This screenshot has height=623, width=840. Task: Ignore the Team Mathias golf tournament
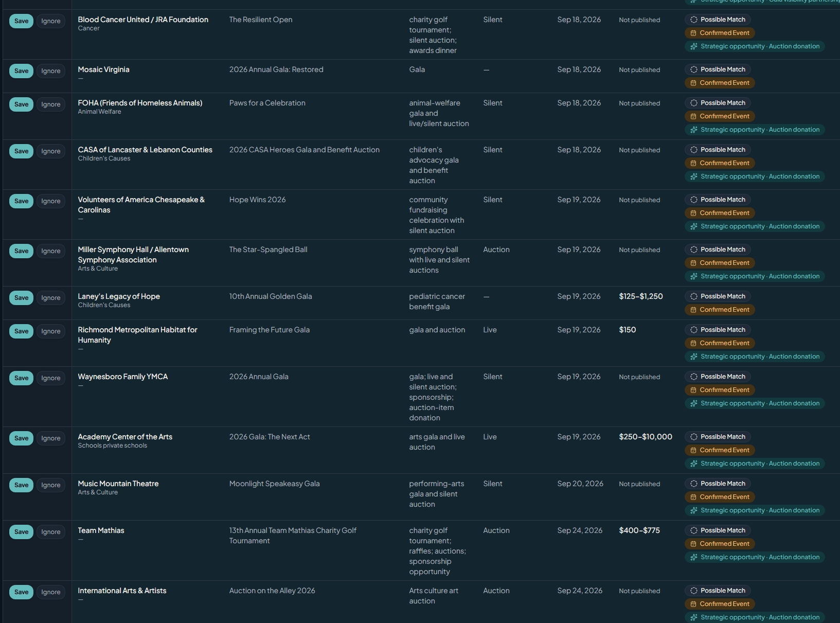coord(51,532)
